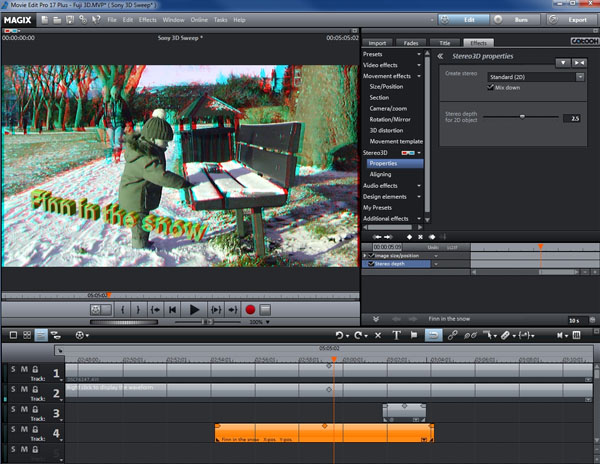
Task: Mute track 4 with M button
Action: (x=24, y=429)
